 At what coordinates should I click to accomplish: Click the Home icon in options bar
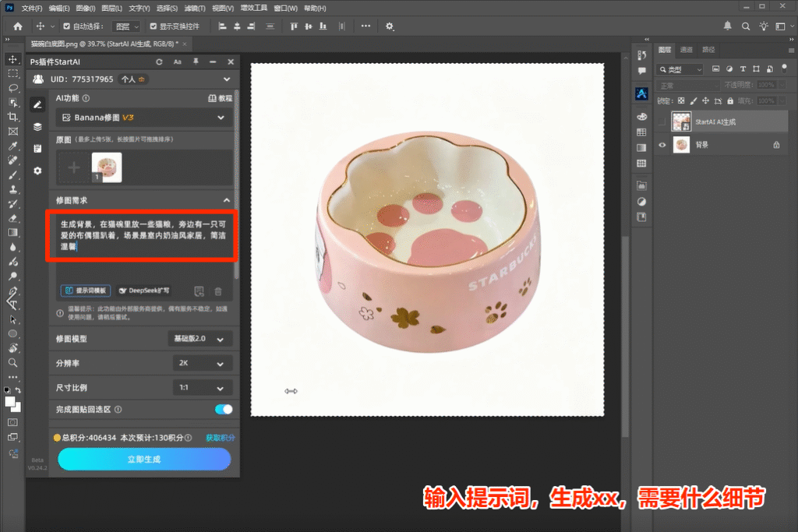(x=18, y=26)
